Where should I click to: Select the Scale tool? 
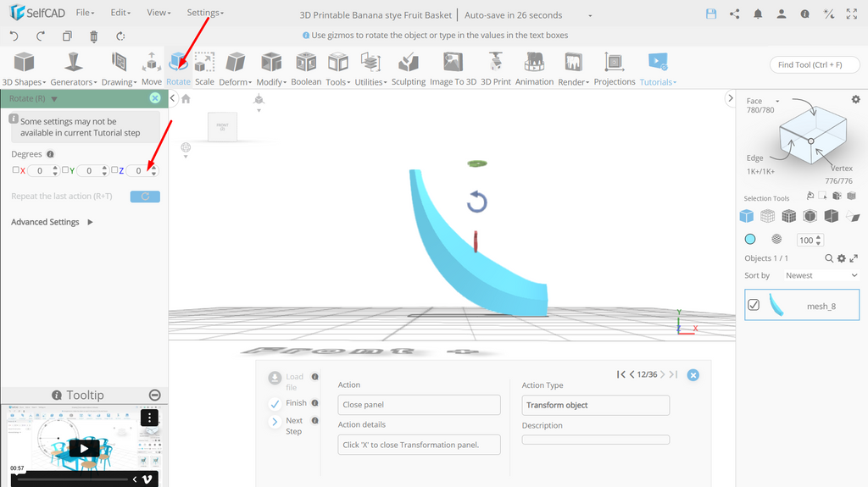[204, 69]
